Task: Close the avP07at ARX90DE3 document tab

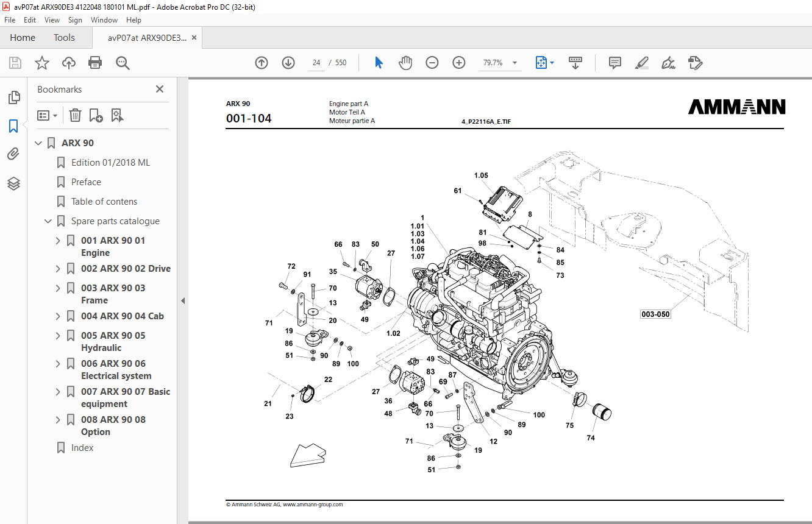Action: pyautogui.click(x=194, y=38)
